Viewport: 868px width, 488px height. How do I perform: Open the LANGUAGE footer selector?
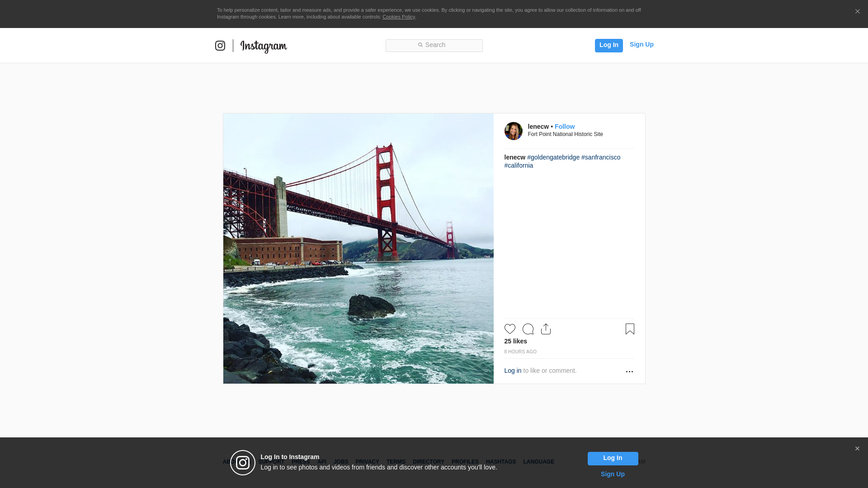pyautogui.click(x=538, y=462)
